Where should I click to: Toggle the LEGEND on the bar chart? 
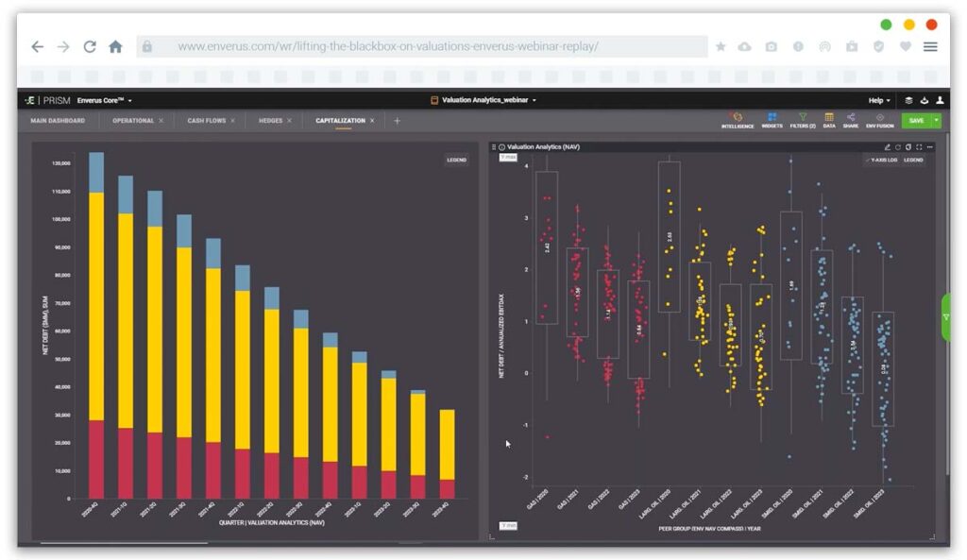pos(455,160)
